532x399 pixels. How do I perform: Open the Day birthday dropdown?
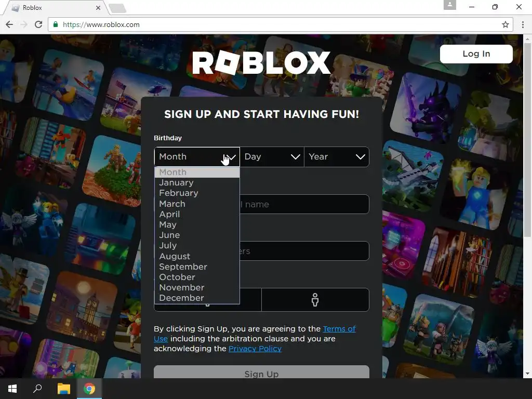(272, 157)
